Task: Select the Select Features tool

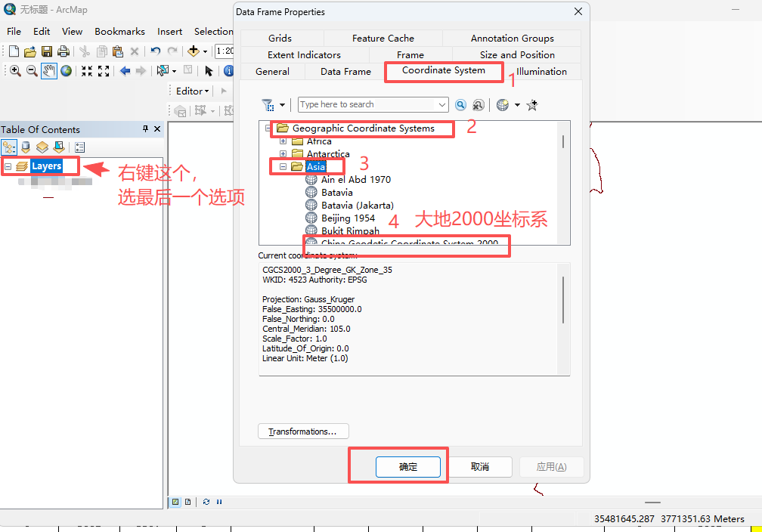Action: 163,71
